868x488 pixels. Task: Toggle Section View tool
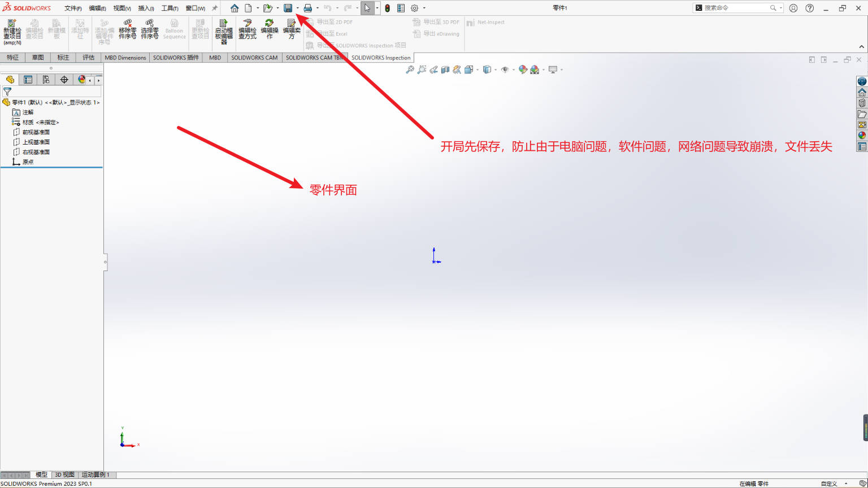(445, 69)
